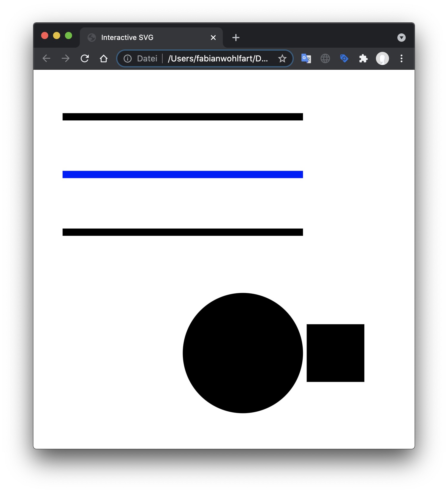The width and height of the screenshot is (448, 493).
Task: Maximize the window with the green button
Action: point(69,36)
